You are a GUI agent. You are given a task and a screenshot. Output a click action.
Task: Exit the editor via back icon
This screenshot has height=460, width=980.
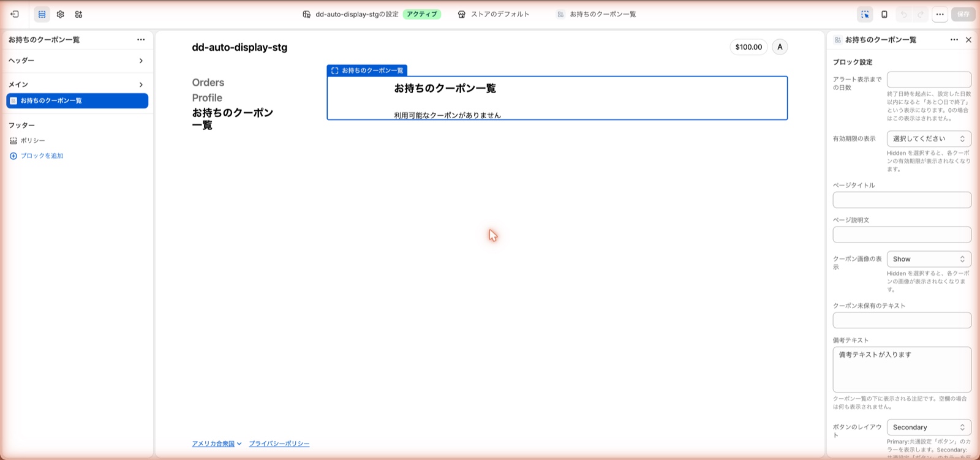[15, 14]
